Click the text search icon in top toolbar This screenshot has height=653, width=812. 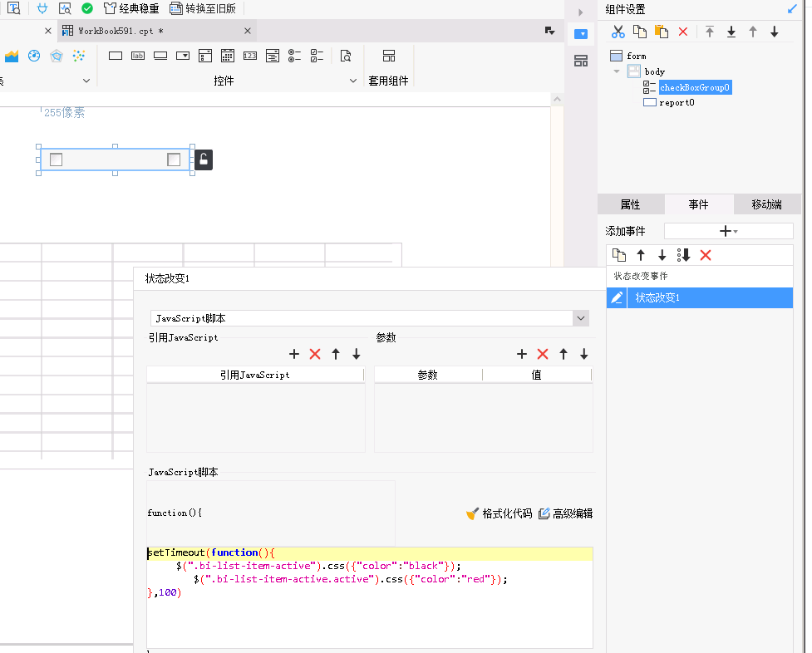pyautogui.click(x=13, y=8)
